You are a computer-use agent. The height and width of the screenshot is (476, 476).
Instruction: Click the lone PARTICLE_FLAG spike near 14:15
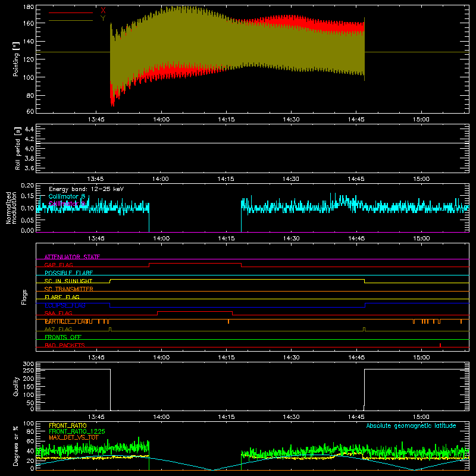[x=228, y=321]
